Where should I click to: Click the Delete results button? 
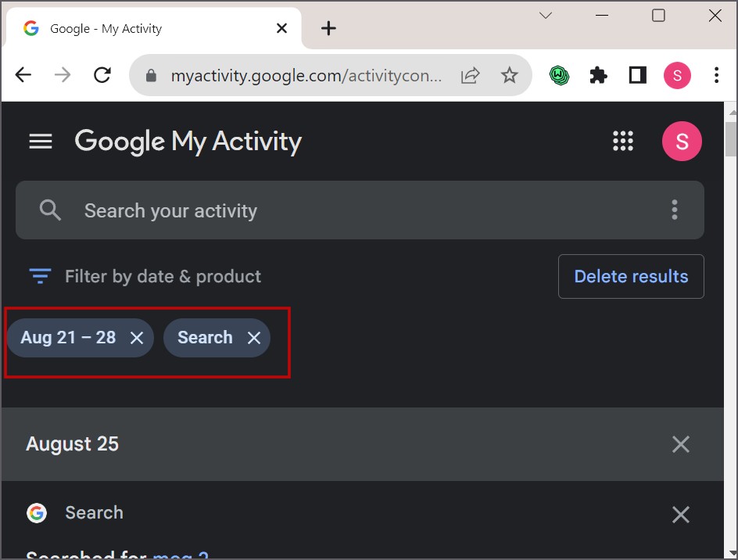(631, 276)
